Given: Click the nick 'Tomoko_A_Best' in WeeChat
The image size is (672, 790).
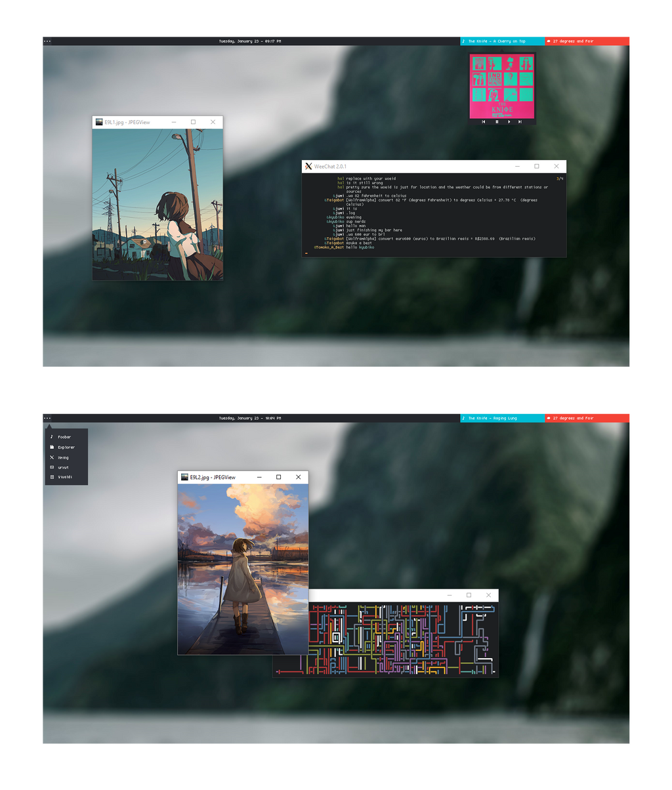Looking at the screenshot, I should pos(329,247).
